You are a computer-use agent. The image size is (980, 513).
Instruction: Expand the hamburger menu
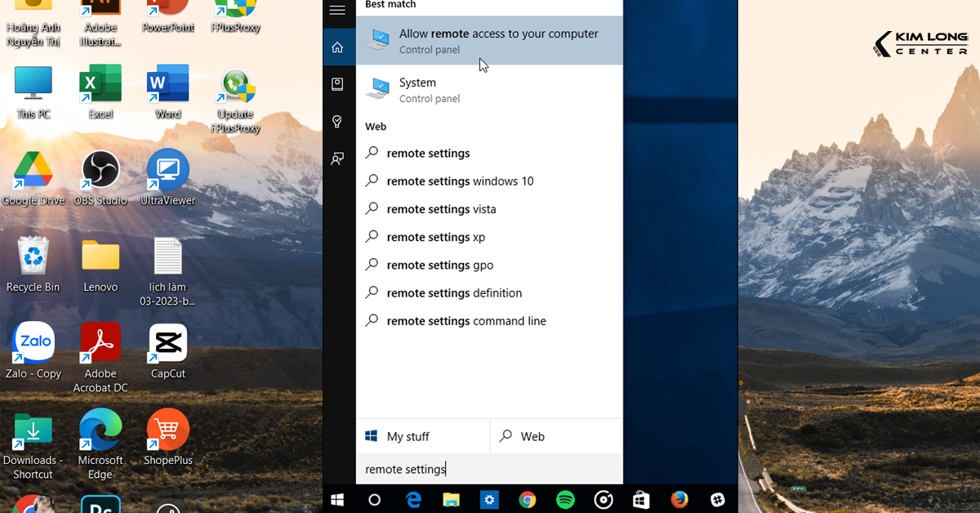tap(337, 11)
